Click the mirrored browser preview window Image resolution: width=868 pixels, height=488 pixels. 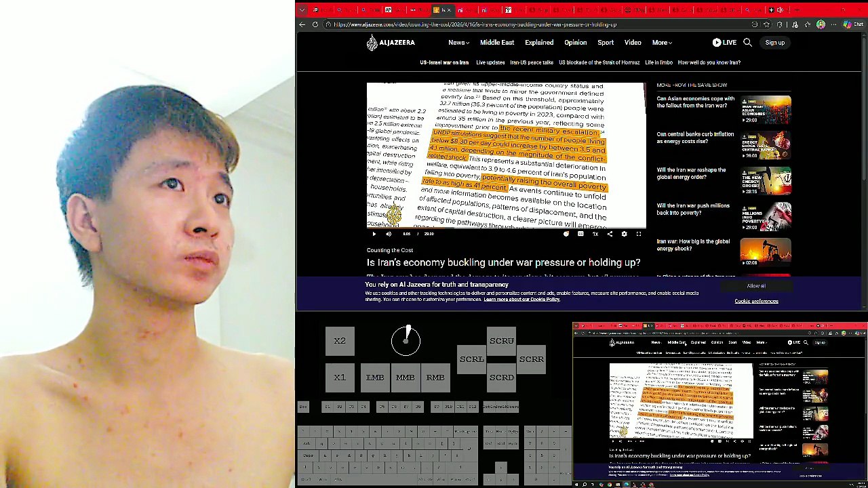pyautogui.click(x=720, y=405)
